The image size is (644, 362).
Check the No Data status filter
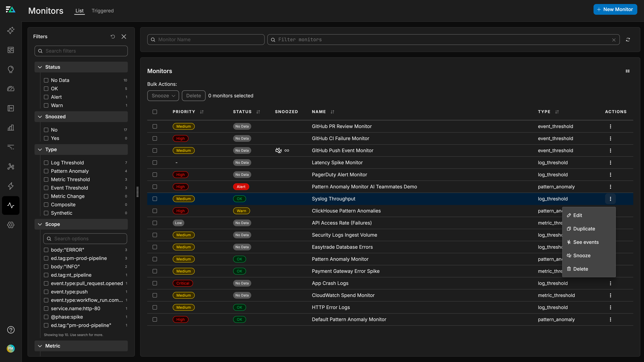point(46,80)
